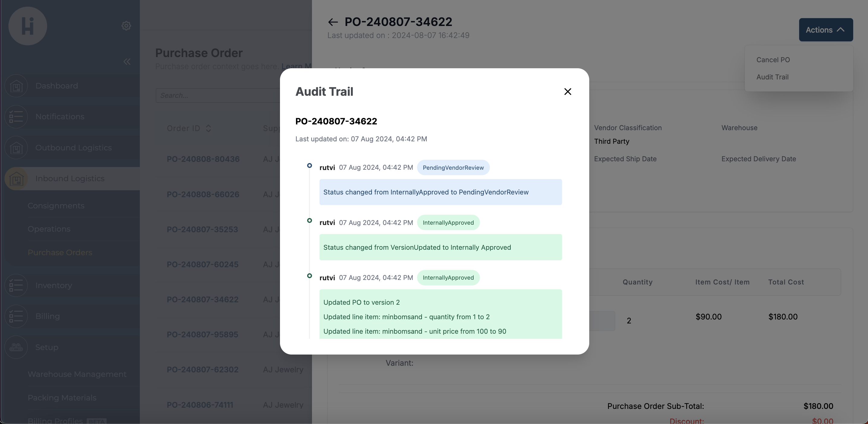Select Audit Trail menu entry
Image resolution: width=868 pixels, height=424 pixels.
772,77
